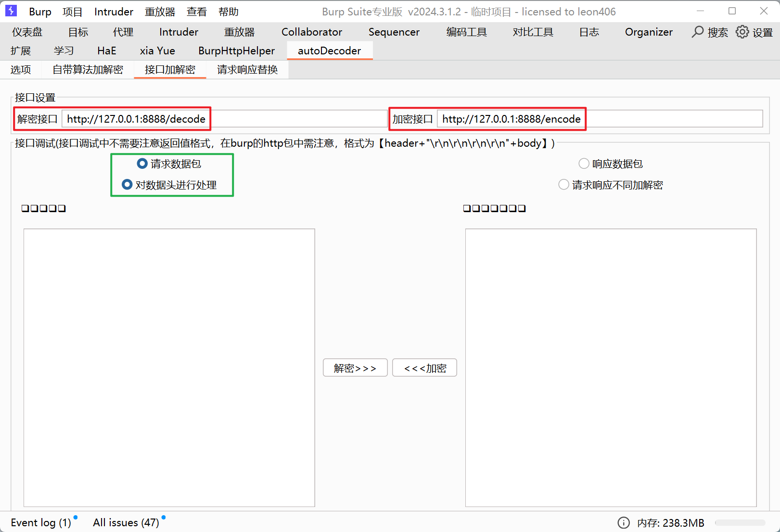Switch to the Intruder tool tab
780x532 pixels.
pos(179,32)
